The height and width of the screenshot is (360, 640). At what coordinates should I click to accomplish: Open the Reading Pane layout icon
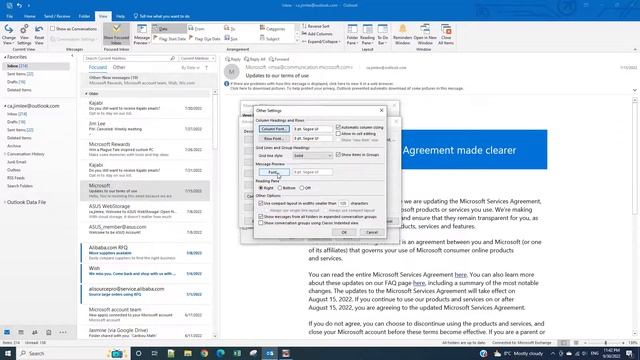tap(367, 34)
